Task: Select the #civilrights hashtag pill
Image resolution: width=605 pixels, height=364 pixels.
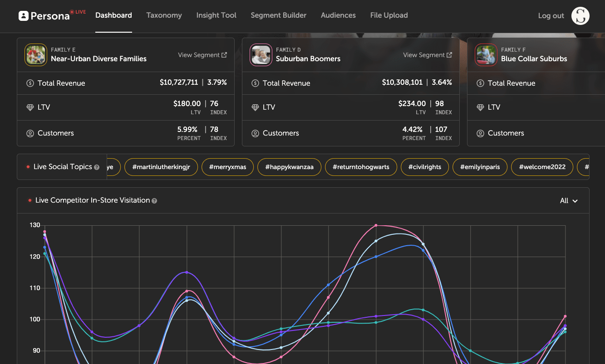Action: tap(424, 167)
